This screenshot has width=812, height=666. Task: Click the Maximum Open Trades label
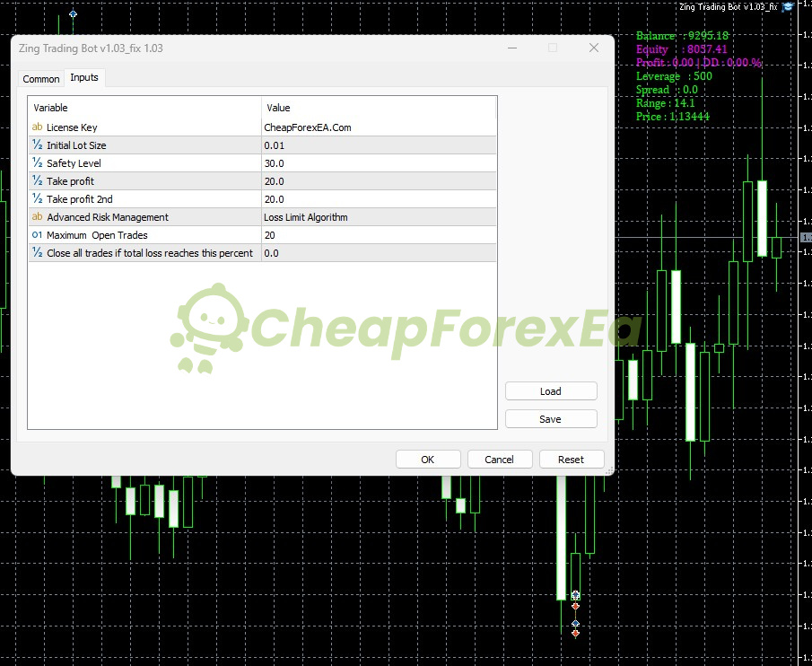pos(98,235)
